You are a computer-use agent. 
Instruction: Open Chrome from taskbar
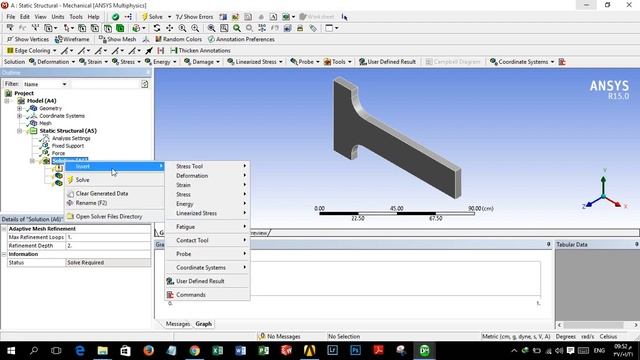195,350
